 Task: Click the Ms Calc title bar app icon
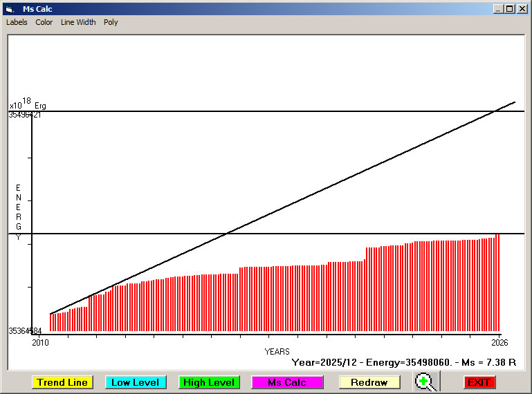pos(9,9)
